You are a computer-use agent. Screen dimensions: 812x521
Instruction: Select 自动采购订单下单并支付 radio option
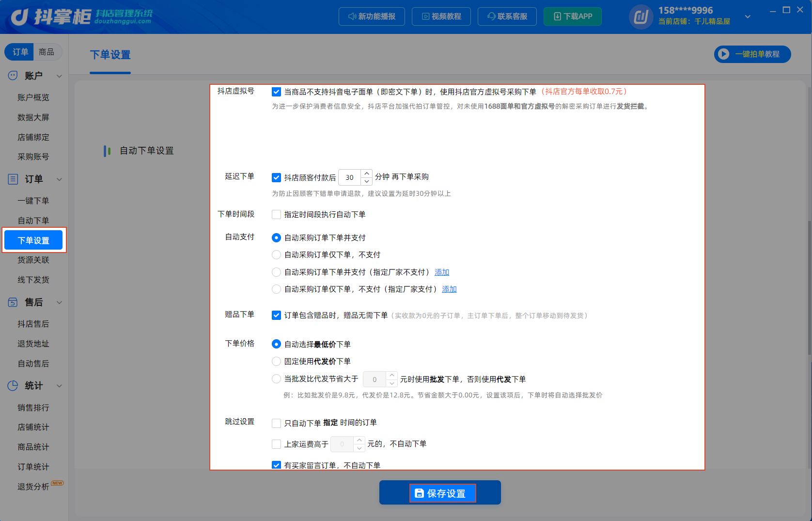pos(276,237)
